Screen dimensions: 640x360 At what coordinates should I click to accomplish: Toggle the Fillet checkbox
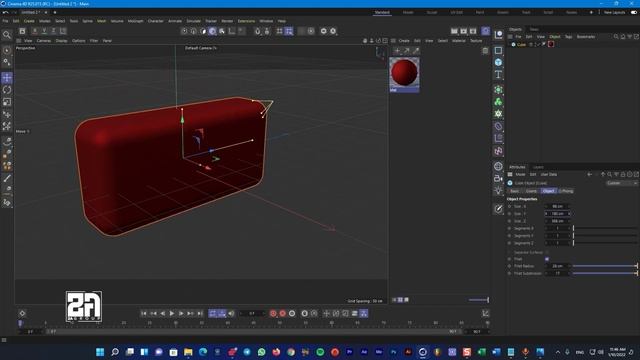547,259
